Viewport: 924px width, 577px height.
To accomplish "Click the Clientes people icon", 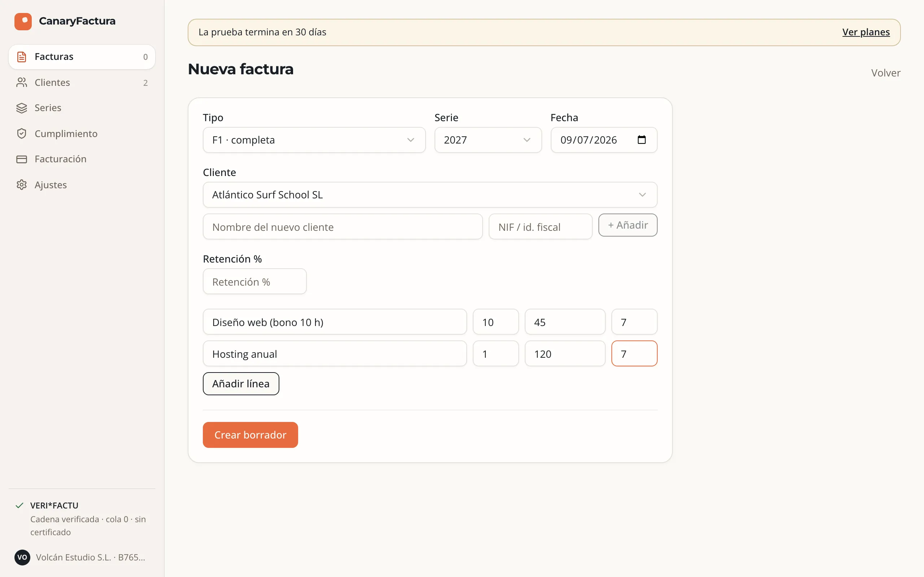I will [22, 83].
